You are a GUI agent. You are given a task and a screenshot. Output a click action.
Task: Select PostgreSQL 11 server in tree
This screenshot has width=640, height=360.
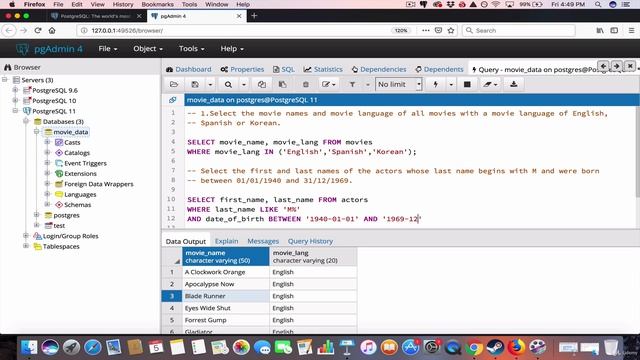(x=53, y=111)
